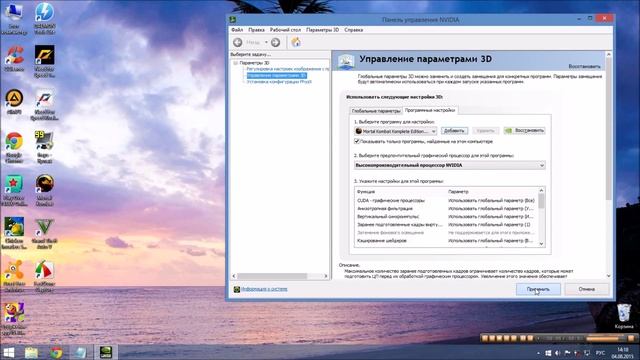Click the orange slider in recorder overlay
Image resolution: width=640 pixels, height=360 pixels.
click(603, 338)
